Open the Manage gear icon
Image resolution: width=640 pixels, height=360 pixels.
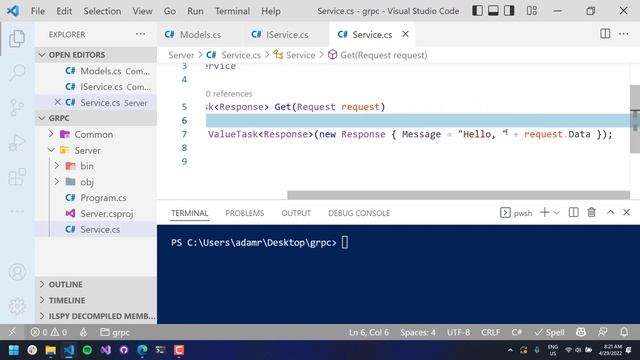[x=17, y=306]
